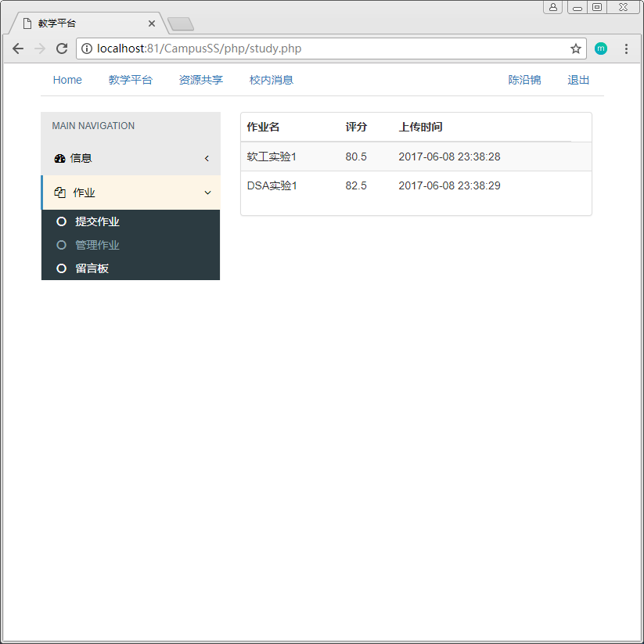Click the username link 陈沿锦
Screen dimensions: 644x644
[524, 80]
